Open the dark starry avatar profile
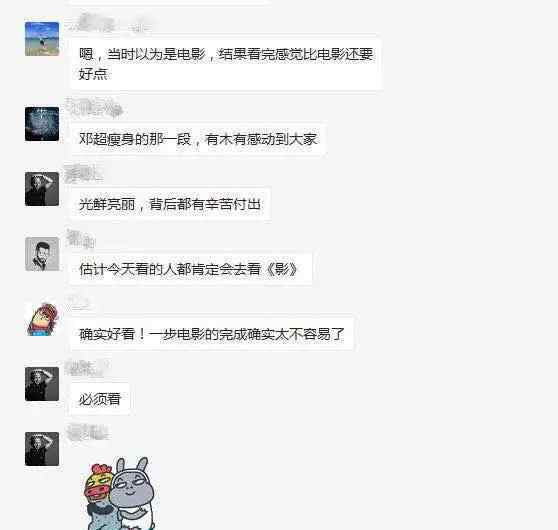The height and width of the screenshot is (530, 558). pos(42,124)
